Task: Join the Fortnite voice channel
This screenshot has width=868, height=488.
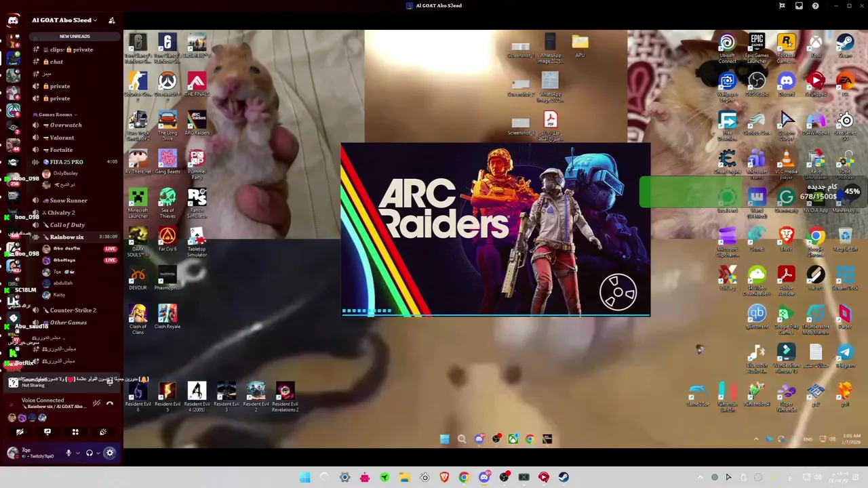Action: click(x=74, y=150)
